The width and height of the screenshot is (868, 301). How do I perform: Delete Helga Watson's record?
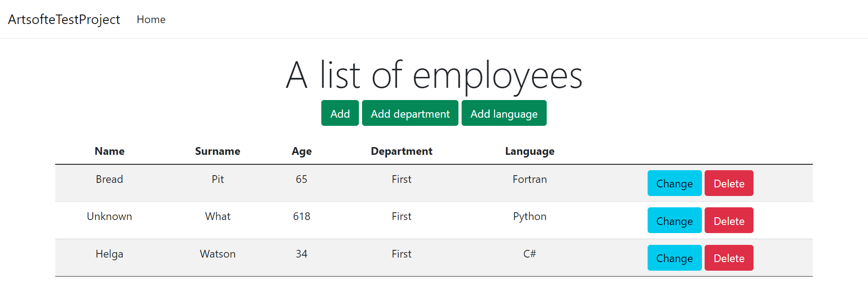coord(729,258)
